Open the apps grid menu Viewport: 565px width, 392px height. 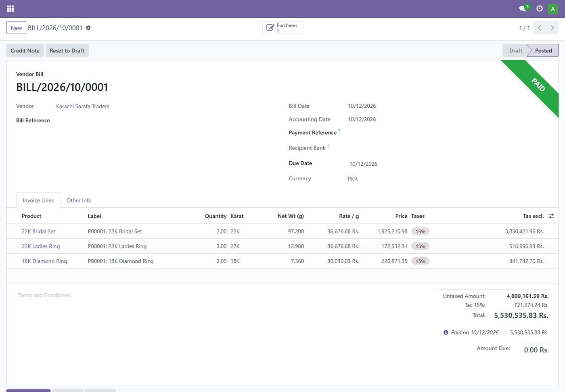click(10, 8)
